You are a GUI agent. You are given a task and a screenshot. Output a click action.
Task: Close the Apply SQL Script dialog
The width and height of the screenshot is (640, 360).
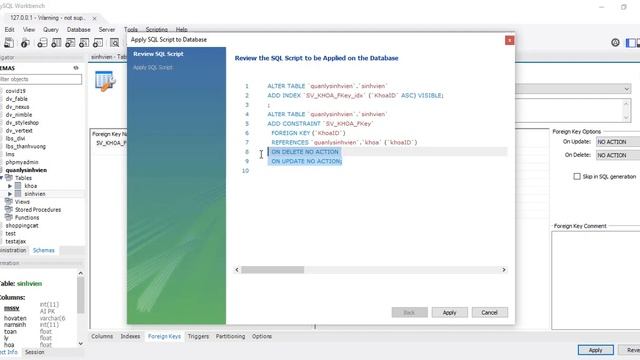click(509, 40)
